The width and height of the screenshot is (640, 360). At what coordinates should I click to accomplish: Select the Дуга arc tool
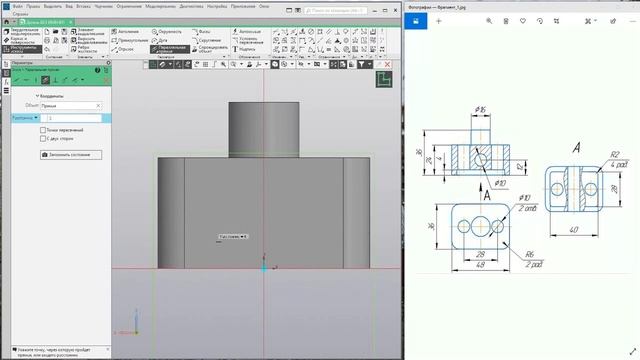coord(160,40)
